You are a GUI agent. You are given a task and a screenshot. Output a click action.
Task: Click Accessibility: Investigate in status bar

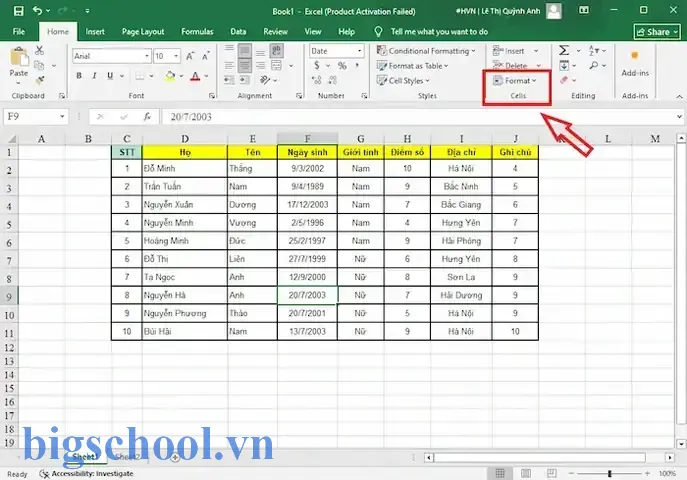coord(86,473)
